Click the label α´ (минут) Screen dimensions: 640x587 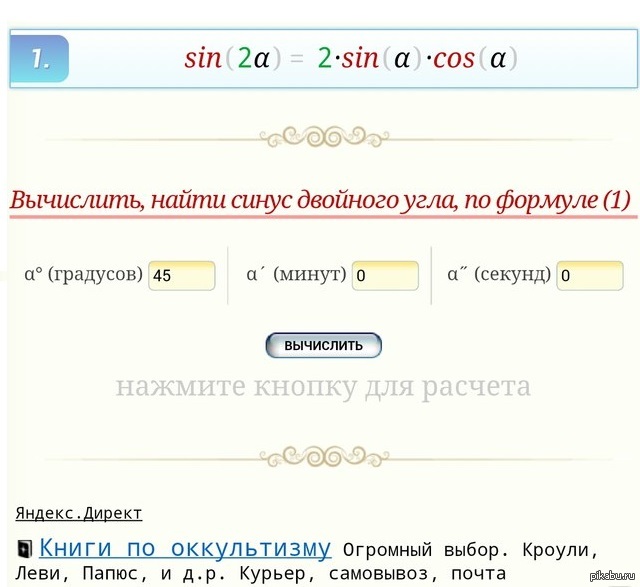[x=296, y=274]
